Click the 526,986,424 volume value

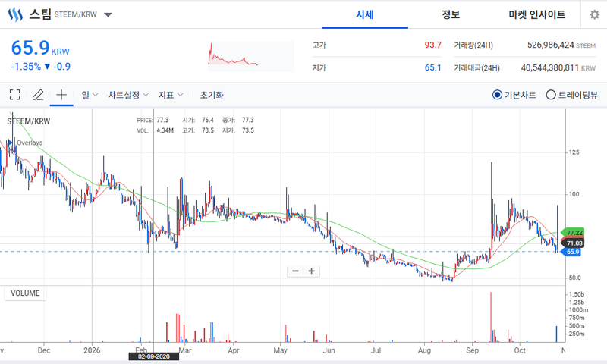[x=551, y=45]
